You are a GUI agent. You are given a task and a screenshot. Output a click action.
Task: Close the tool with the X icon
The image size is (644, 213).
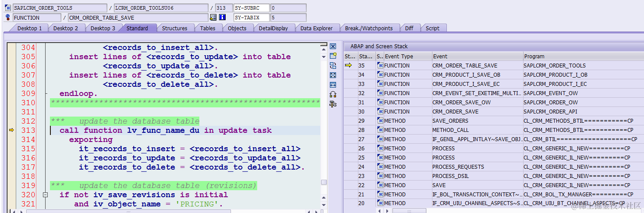coord(333,46)
